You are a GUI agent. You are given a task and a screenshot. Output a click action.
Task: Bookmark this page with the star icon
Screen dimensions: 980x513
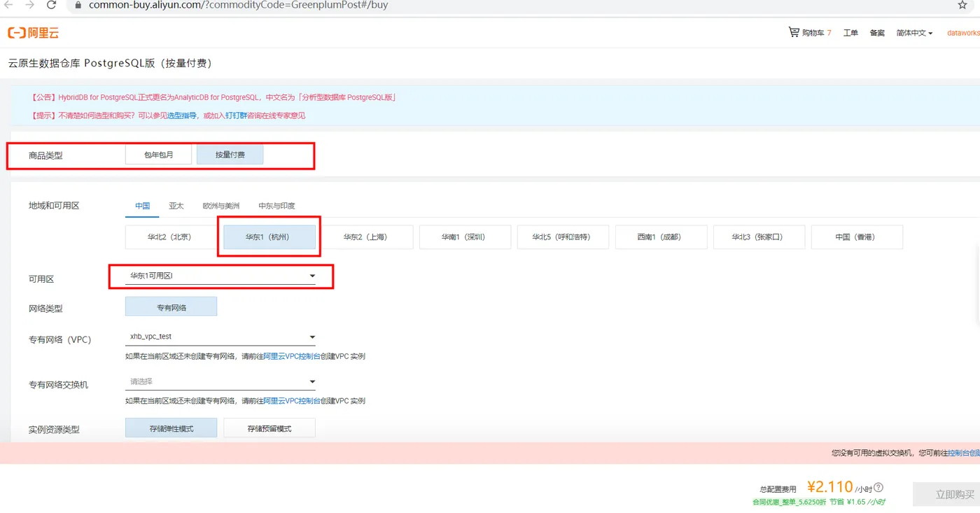click(962, 5)
